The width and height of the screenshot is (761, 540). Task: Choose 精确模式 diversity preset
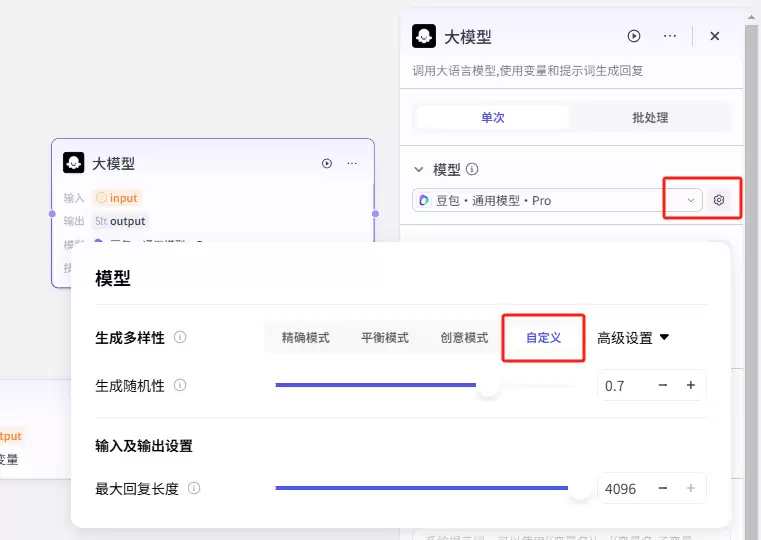(x=305, y=338)
